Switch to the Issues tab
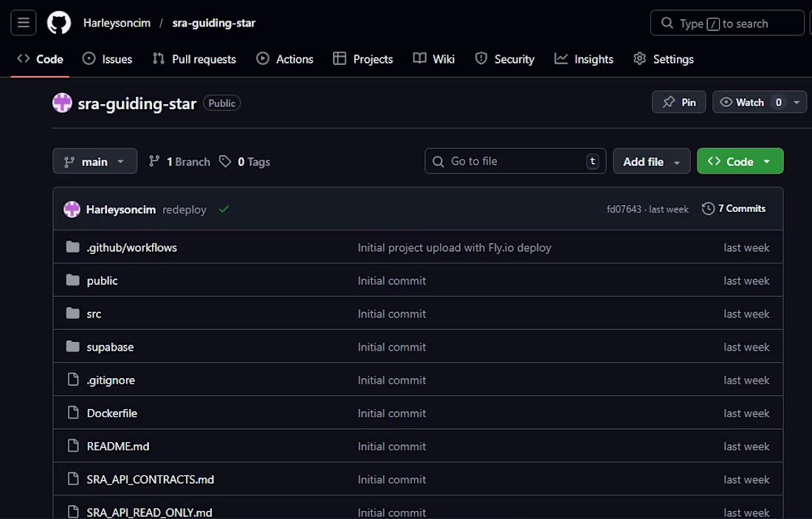This screenshot has width=812, height=519. point(107,59)
